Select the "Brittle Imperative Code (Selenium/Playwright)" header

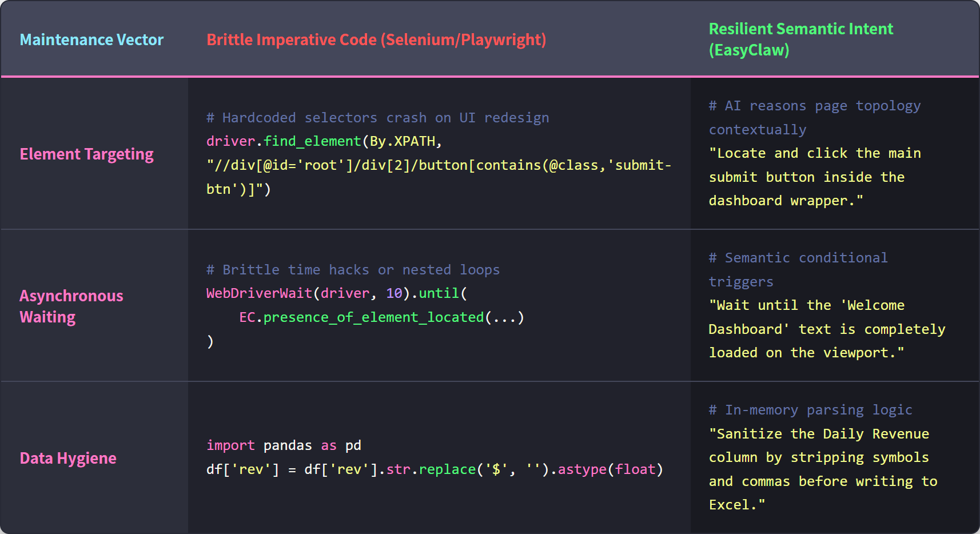376,39
